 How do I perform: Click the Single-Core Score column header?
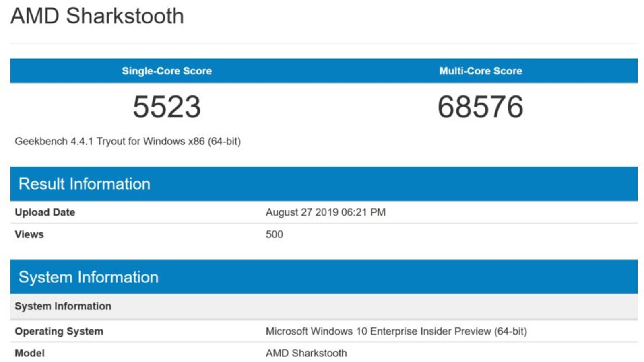(x=167, y=71)
